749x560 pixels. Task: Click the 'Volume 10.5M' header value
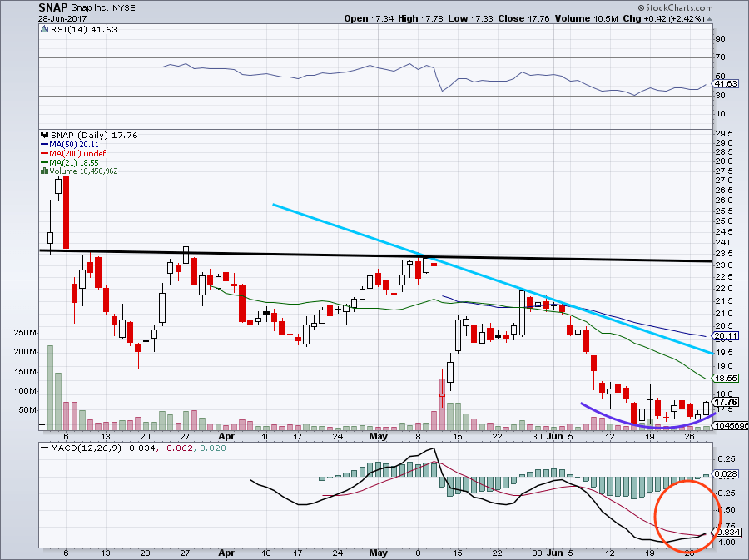587,18
